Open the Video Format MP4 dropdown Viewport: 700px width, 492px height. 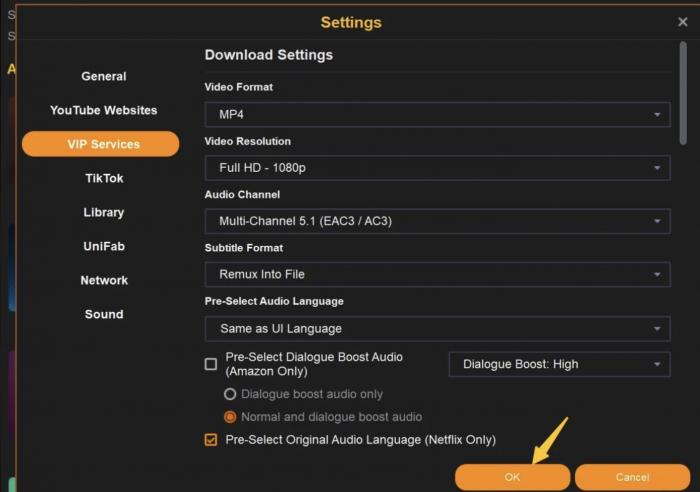(438, 115)
